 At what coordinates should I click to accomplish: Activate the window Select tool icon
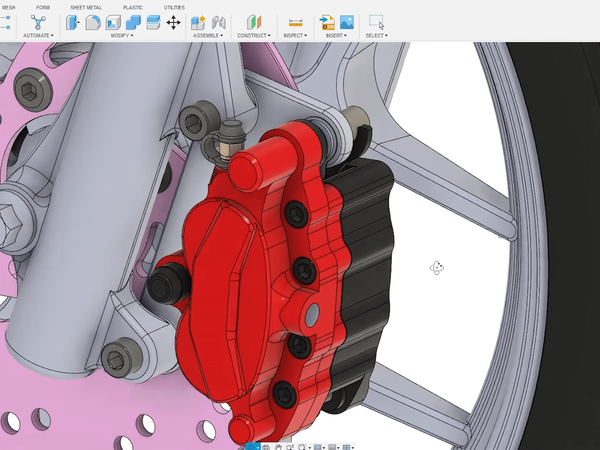(376, 22)
